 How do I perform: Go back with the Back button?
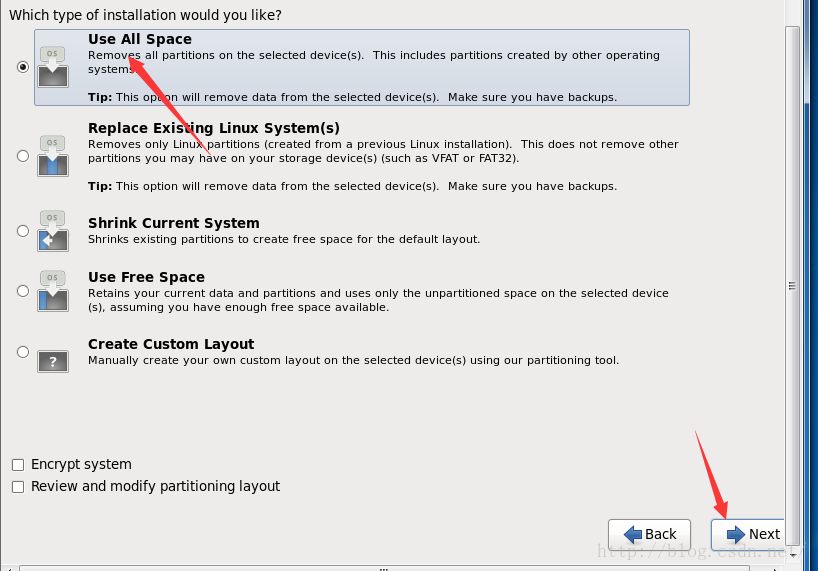click(x=649, y=534)
